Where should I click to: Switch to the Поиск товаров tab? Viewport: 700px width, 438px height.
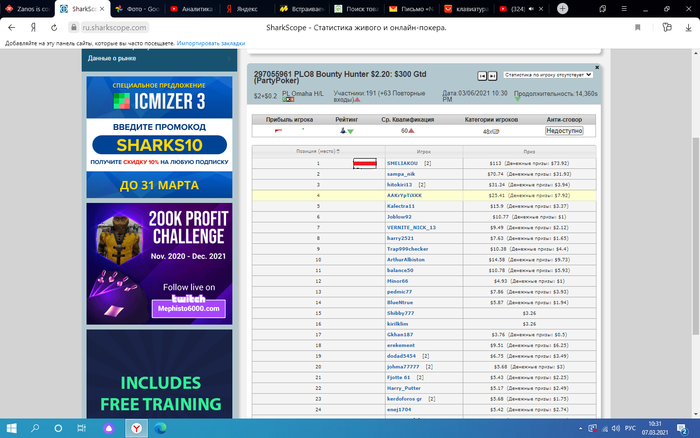tap(357, 9)
